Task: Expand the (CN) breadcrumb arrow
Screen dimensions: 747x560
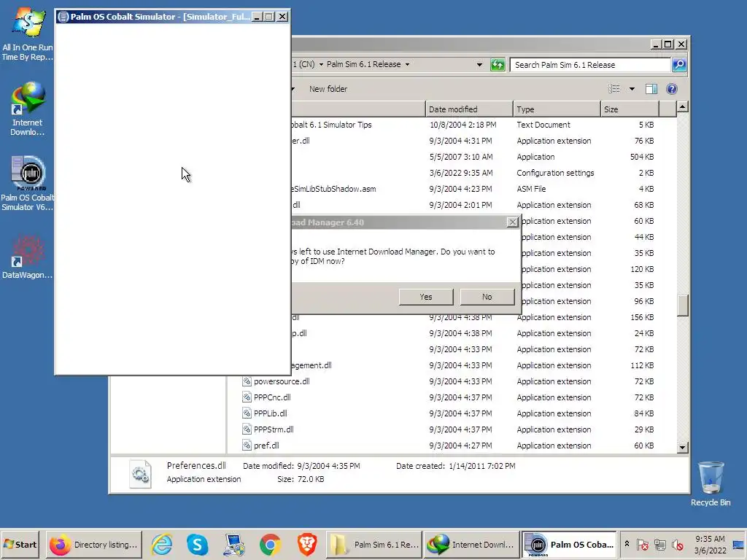Action: tap(321, 64)
